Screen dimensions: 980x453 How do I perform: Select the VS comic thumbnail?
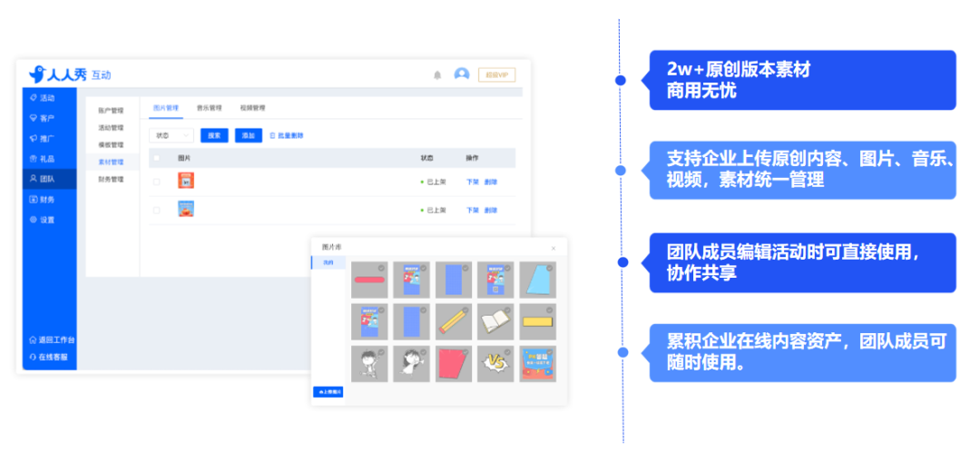pyautogui.click(x=495, y=364)
